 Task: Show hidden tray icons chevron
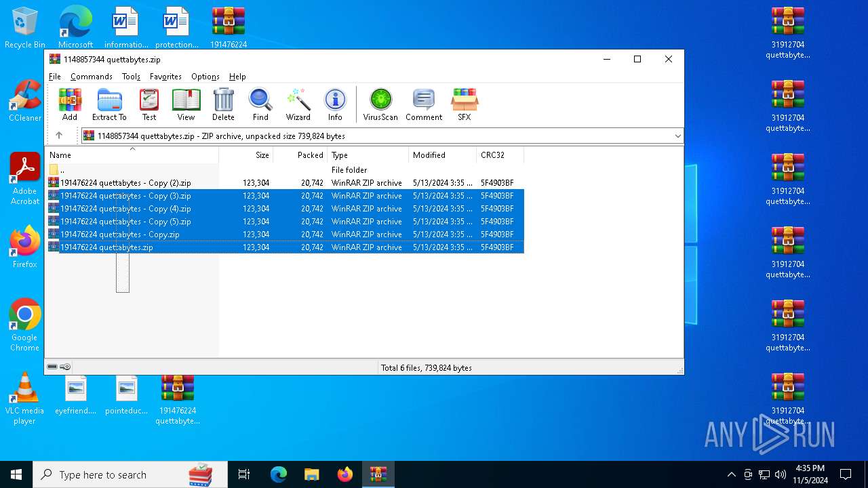pos(731,474)
